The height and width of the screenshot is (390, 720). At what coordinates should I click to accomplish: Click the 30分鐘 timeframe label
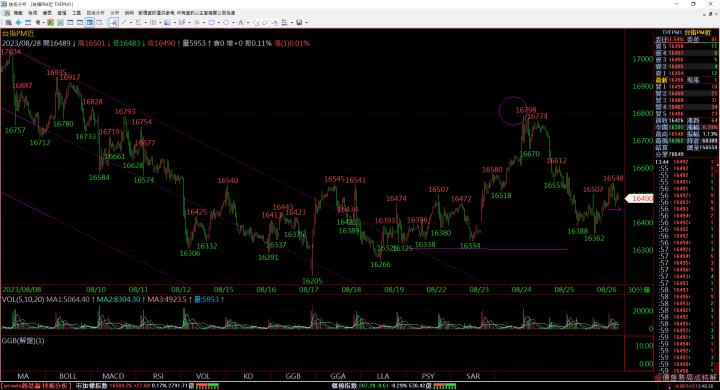point(639,290)
